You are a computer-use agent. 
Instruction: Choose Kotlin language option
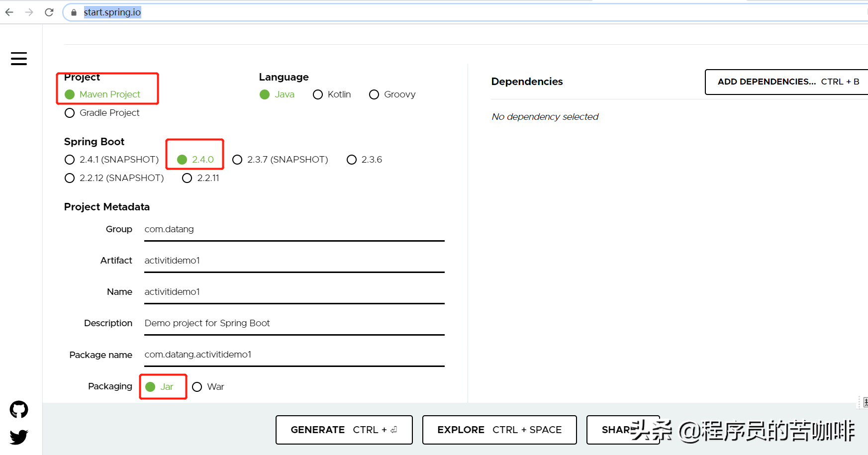(332, 94)
